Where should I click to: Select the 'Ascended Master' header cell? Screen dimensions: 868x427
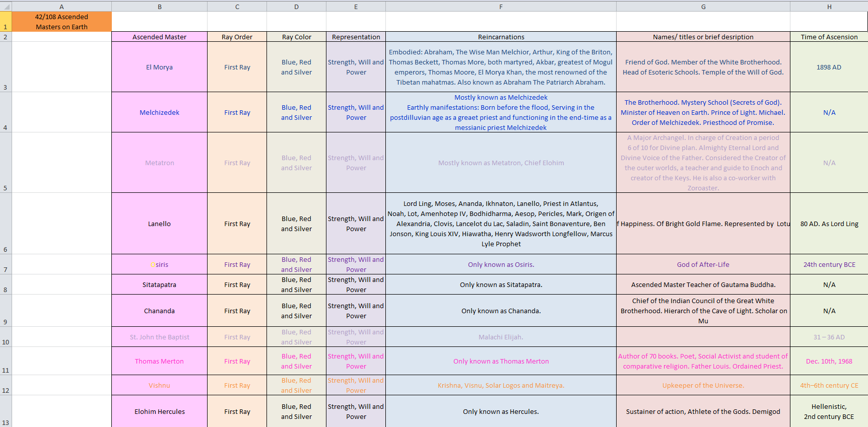click(159, 37)
